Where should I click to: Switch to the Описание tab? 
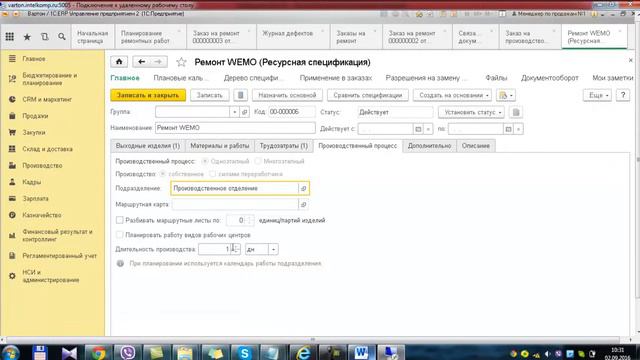476,146
